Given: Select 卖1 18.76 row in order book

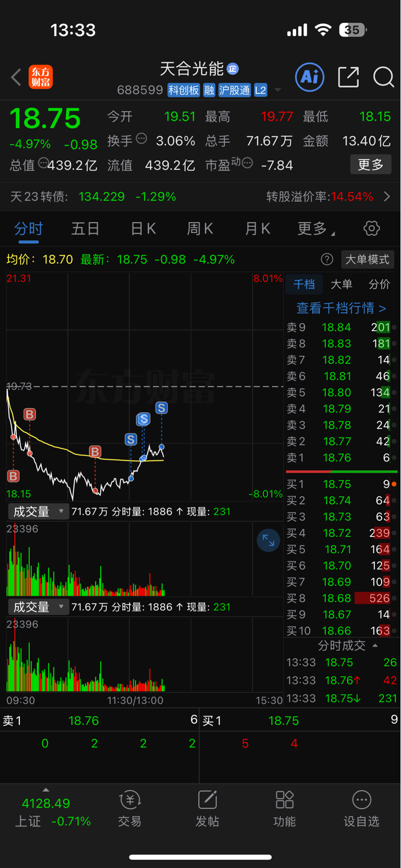Looking at the screenshot, I should (x=342, y=458).
